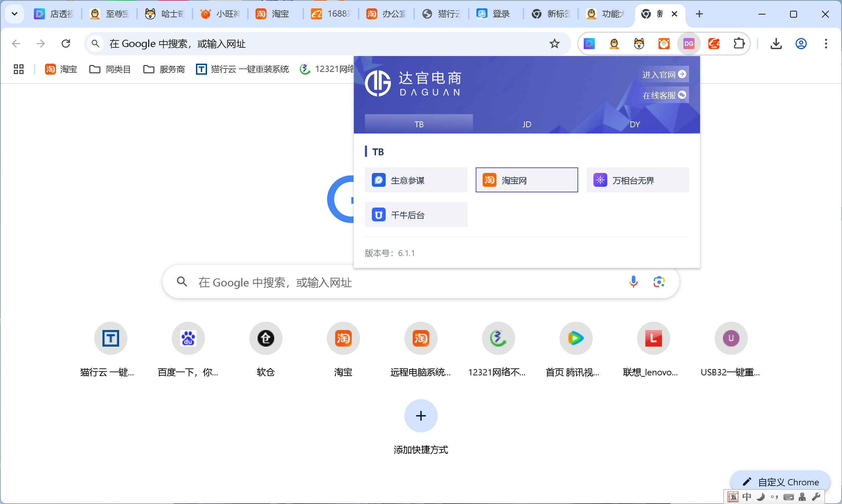This screenshot has width=842, height=504.
Task: Open 淘宝网 shortcut in popup
Action: coord(527,180)
